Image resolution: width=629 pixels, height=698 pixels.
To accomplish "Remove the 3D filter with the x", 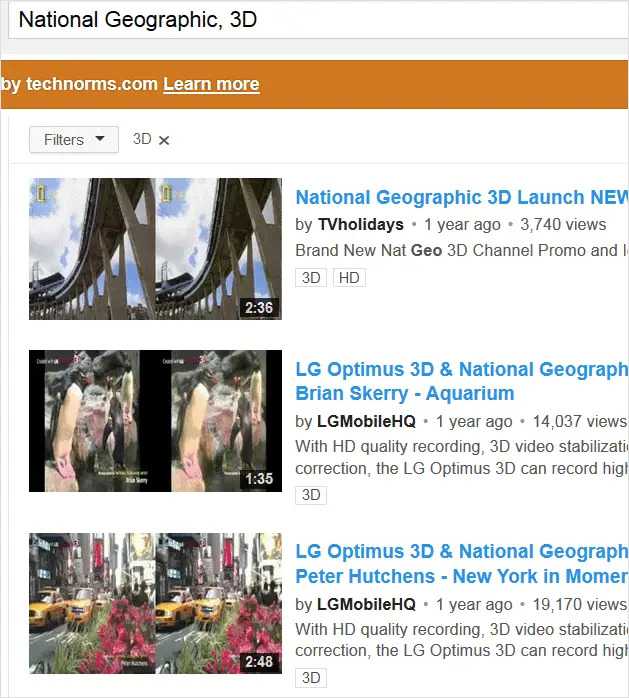I will tap(164, 140).
